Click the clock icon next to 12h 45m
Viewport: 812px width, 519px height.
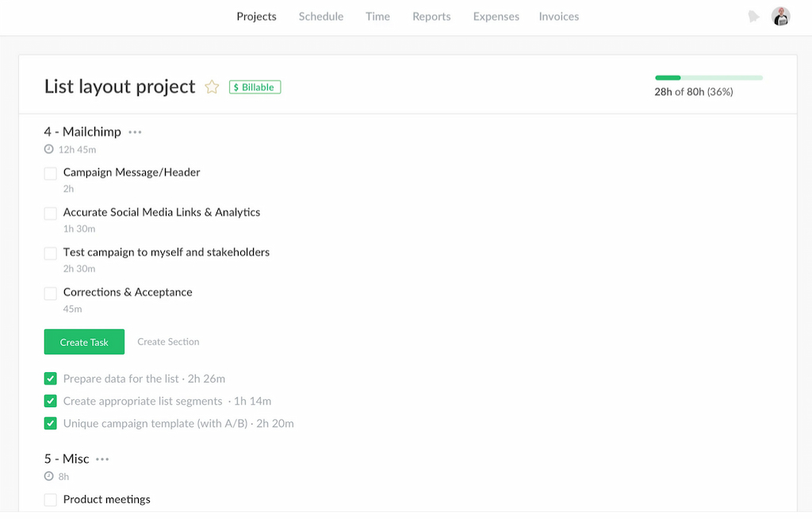[x=49, y=148]
